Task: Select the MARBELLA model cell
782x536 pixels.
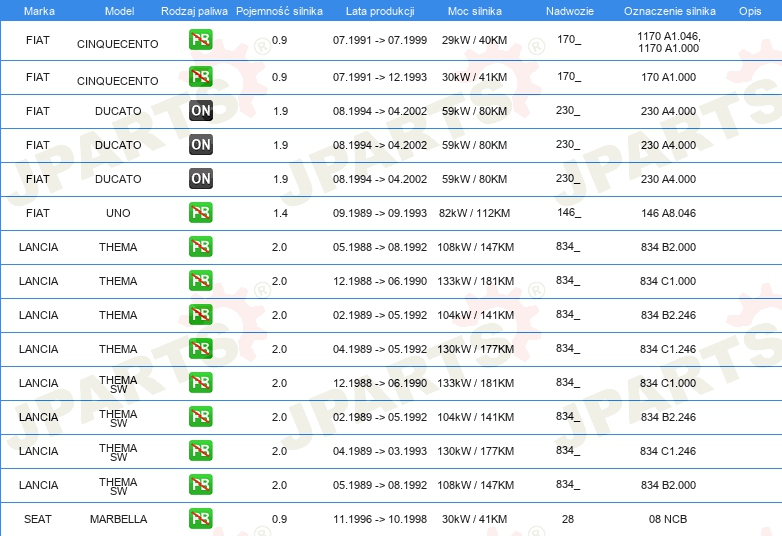Action: 119,520
